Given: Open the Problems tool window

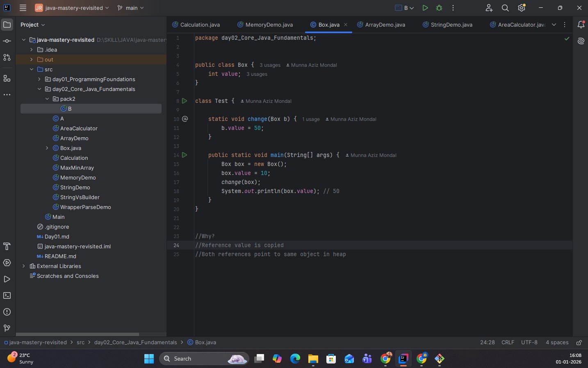Looking at the screenshot, I should coord(7,312).
